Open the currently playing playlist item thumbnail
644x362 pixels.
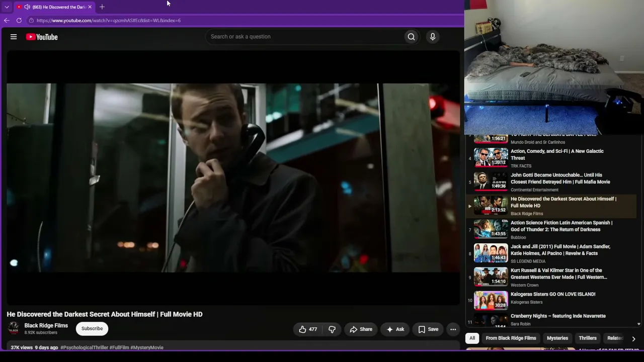click(x=491, y=206)
